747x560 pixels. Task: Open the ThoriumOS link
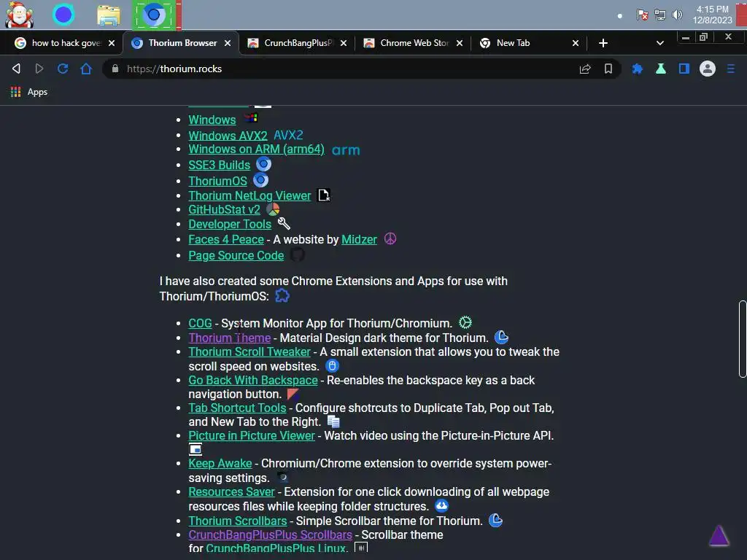pyautogui.click(x=217, y=181)
